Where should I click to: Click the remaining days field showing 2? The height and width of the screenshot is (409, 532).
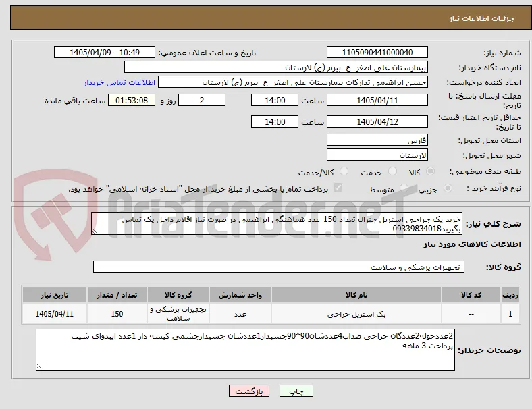pos(202,101)
